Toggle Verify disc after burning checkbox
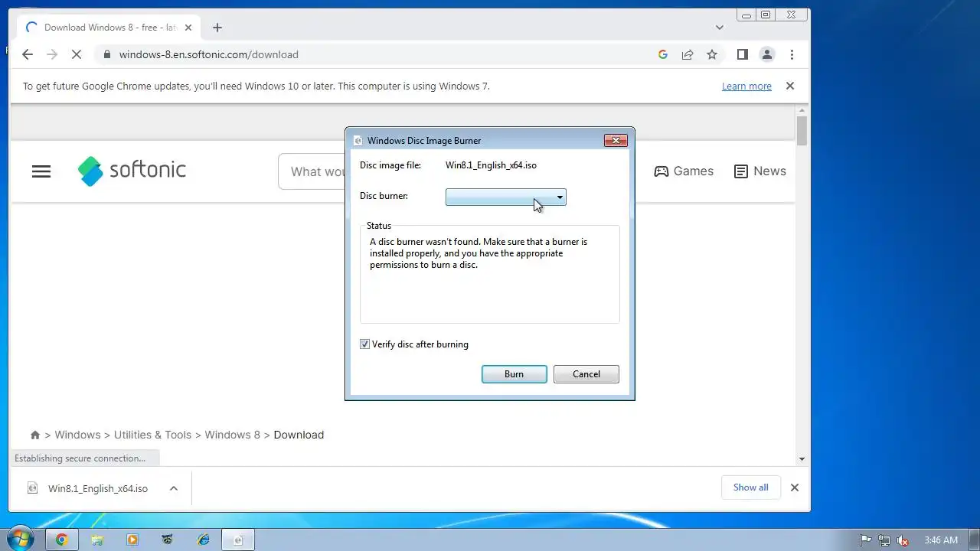Image resolution: width=980 pixels, height=551 pixels. pyautogui.click(x=365, y=344)
